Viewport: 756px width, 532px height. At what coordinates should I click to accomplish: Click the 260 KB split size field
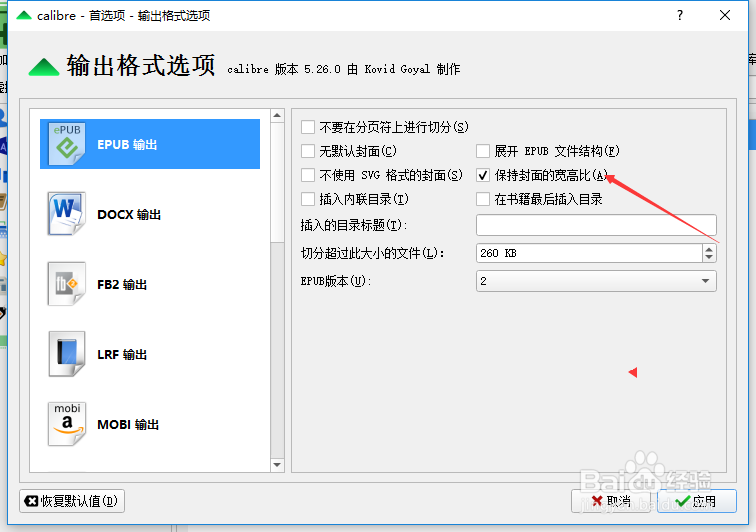589,253
